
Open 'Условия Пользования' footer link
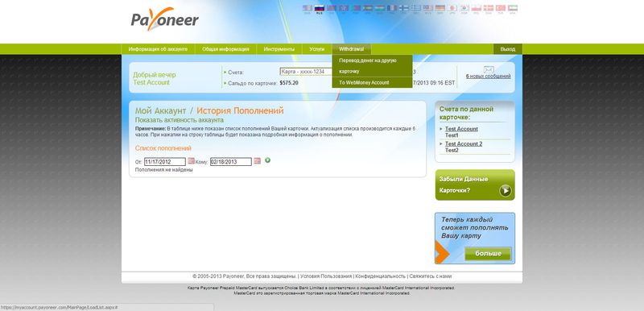[x=326, y=276]
